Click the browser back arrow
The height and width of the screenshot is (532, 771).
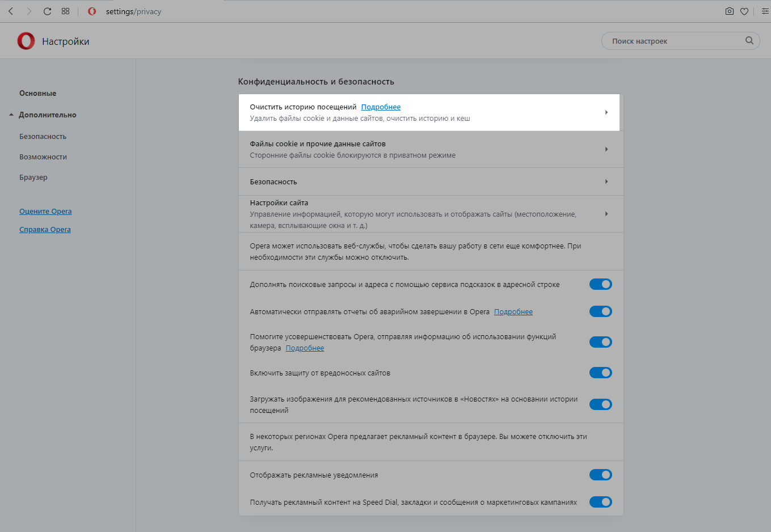(11, 11)
